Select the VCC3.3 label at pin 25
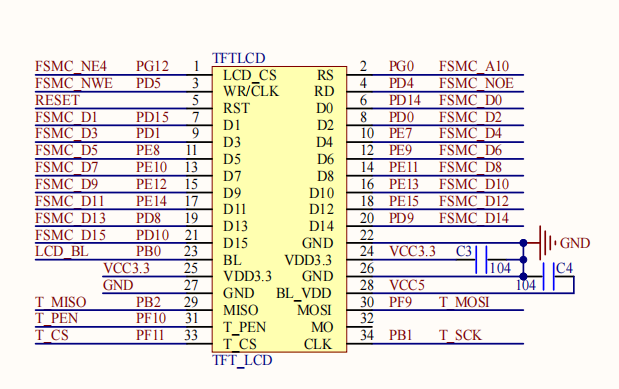 click(126, 268)
